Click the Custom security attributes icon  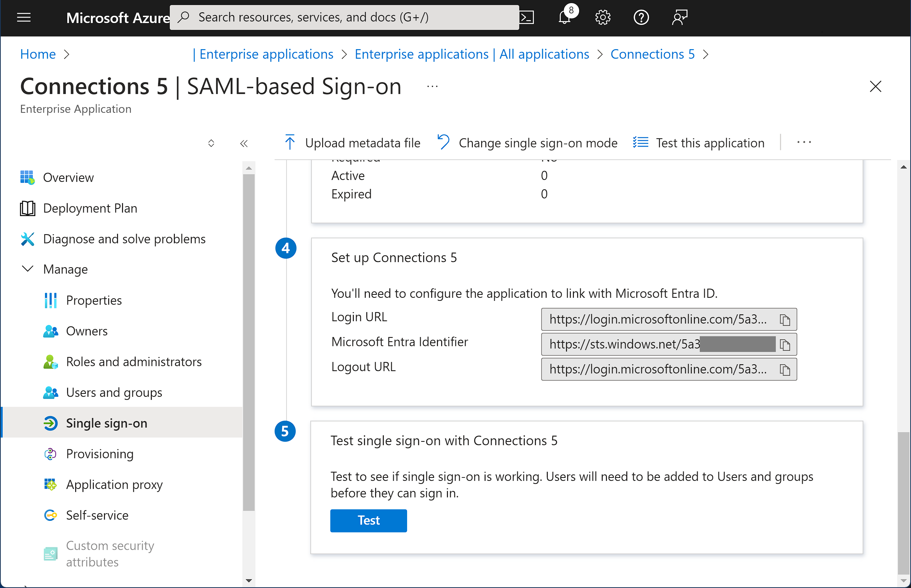pyautogui.click(x=51, y=554)
